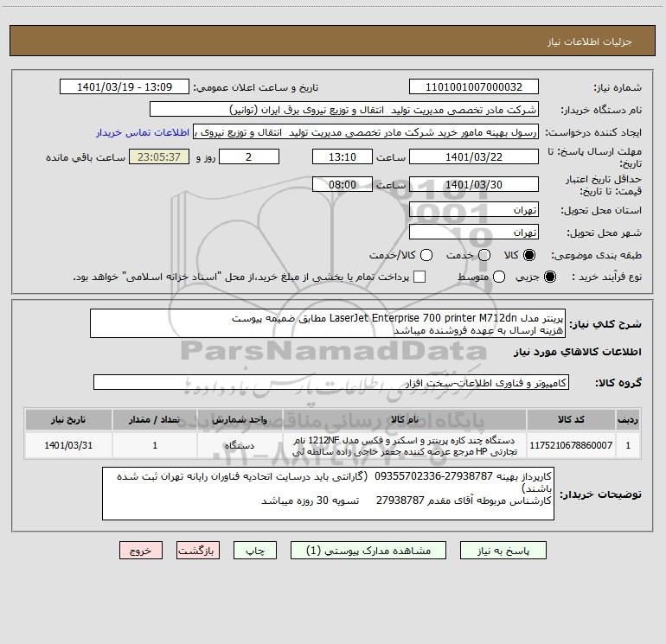Click the need date cell 1401/03/31

[x=68, y=445]
